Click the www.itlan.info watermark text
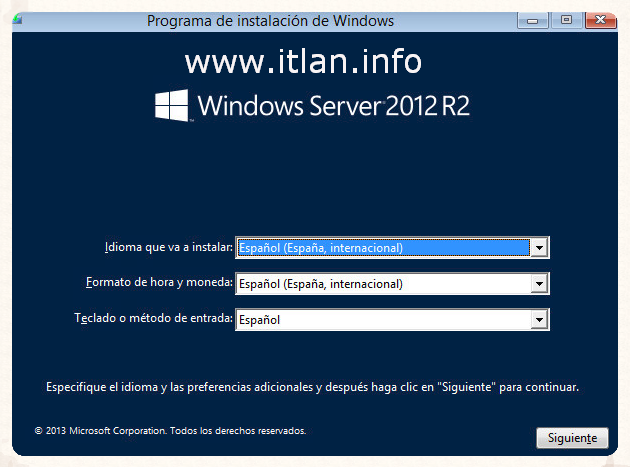 (x=304, y=62)
